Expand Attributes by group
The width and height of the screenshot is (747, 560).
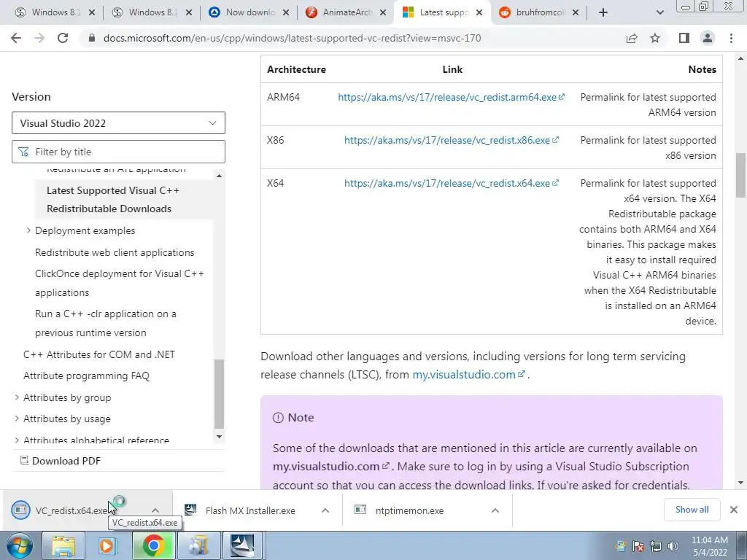tap(17, 397)
